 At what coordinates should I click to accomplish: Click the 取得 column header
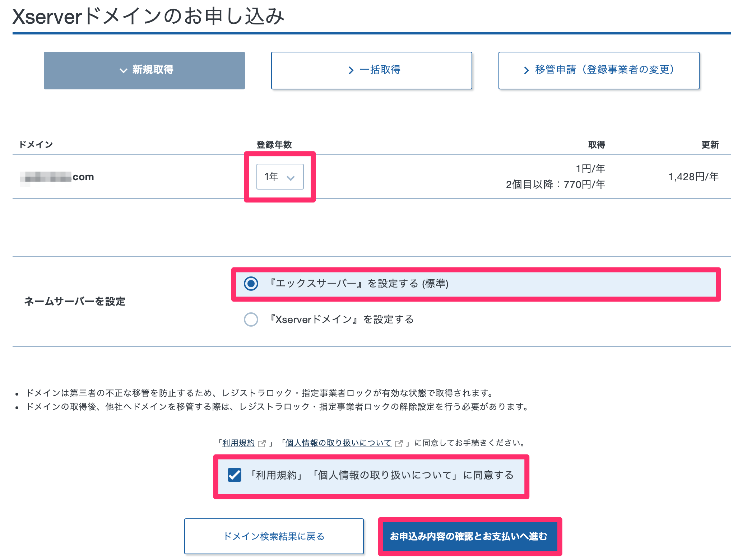coord(597,145)
